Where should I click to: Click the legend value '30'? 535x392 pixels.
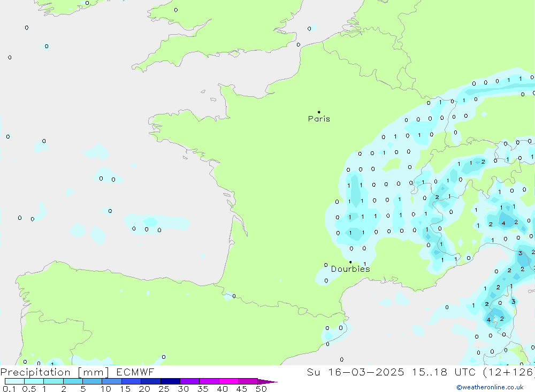(184, 389)
